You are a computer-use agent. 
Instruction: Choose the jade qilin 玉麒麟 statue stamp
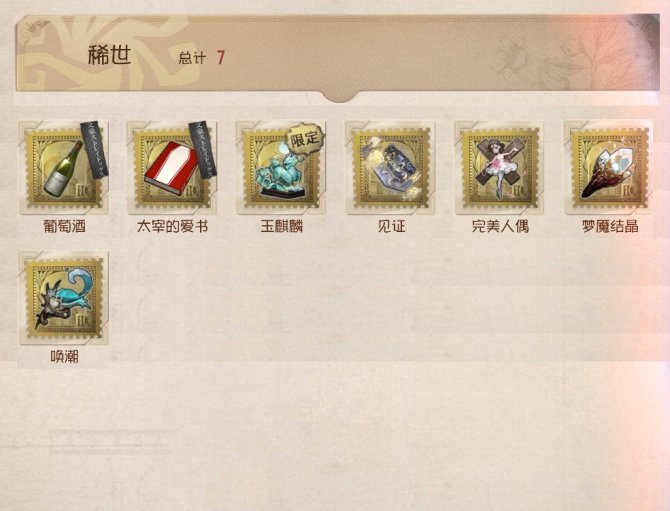click(x=281, y=168)
